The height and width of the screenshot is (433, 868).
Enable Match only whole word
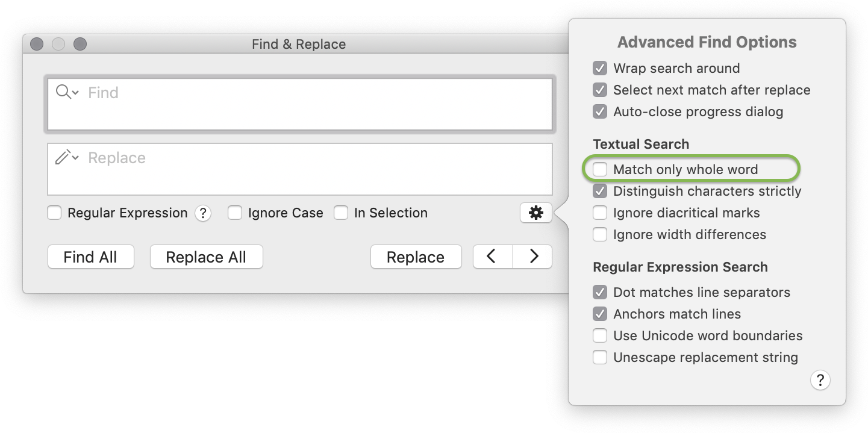(x=600, y=169)
